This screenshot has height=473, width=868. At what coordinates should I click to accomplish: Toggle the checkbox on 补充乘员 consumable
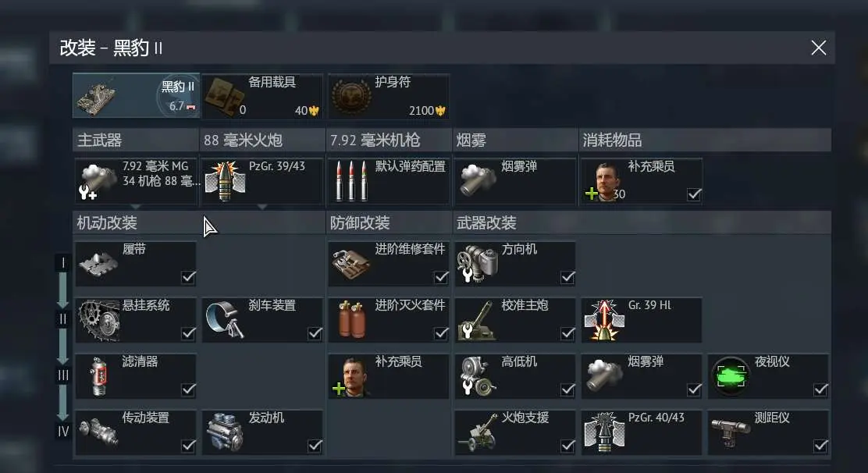tap(694, 194)
